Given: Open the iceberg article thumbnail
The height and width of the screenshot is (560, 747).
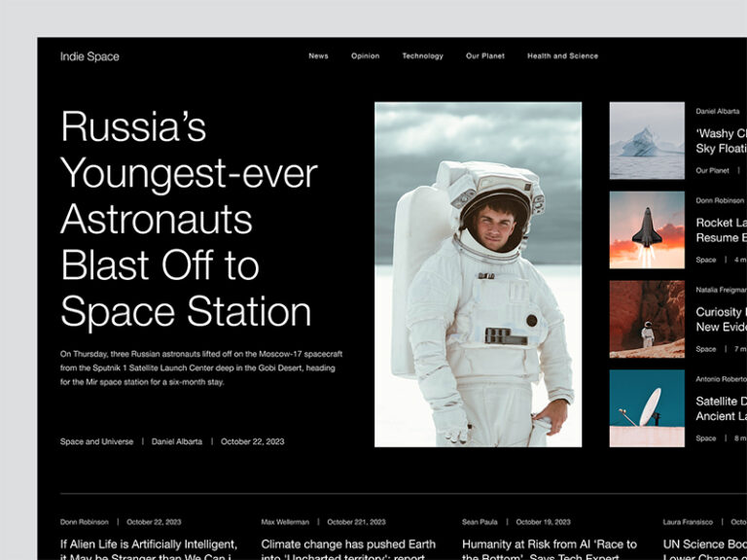Looking at the screenshot, I should [x=647, y=141].
